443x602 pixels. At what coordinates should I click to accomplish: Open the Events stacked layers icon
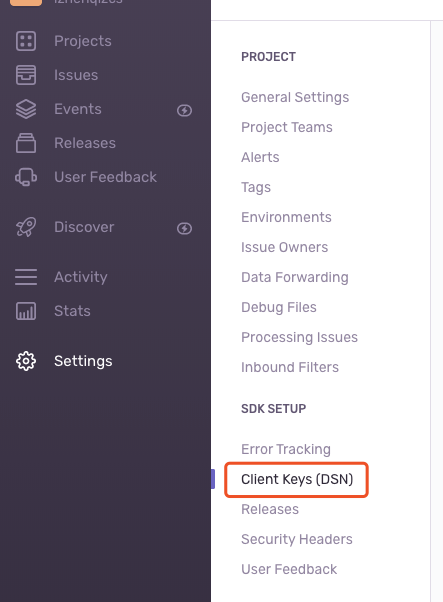(x=26, y=109)
